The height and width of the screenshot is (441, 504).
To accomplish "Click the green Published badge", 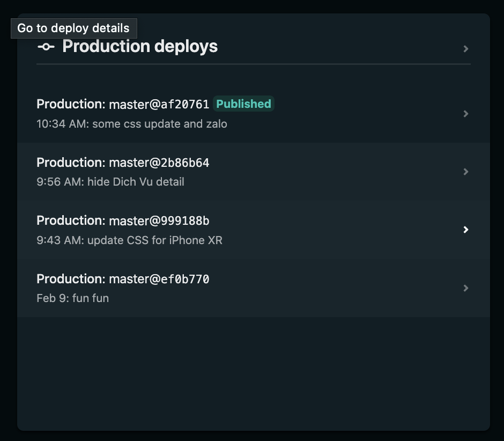I will tap(243, 104).
